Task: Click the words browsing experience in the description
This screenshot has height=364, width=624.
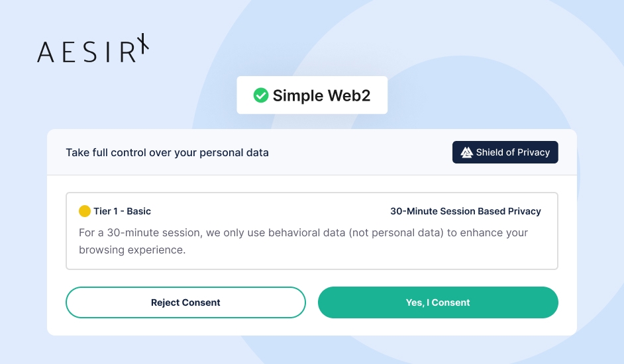Action: pos(132,250)
